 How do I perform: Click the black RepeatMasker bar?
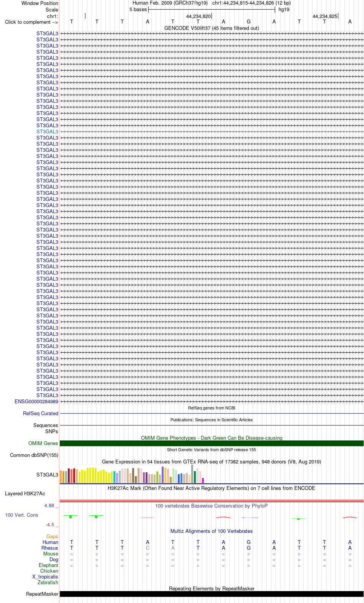tap(212, 594)
